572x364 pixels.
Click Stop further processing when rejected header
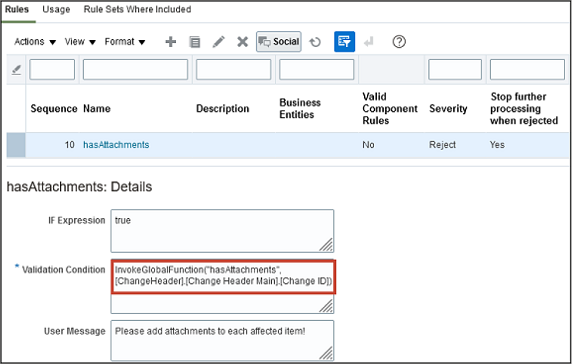tap(524, 108)
